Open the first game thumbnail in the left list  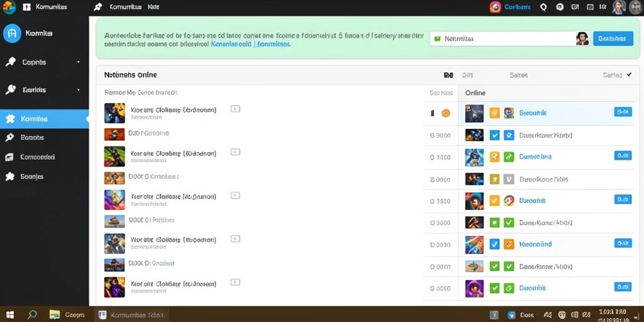point(114,113)
